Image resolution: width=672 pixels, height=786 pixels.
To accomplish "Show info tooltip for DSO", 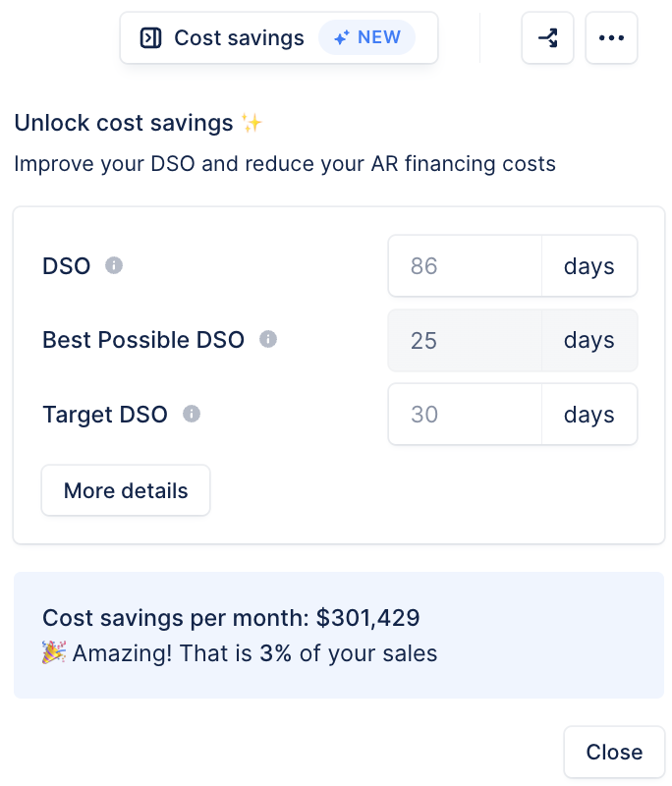I will (x=114, y=265).
